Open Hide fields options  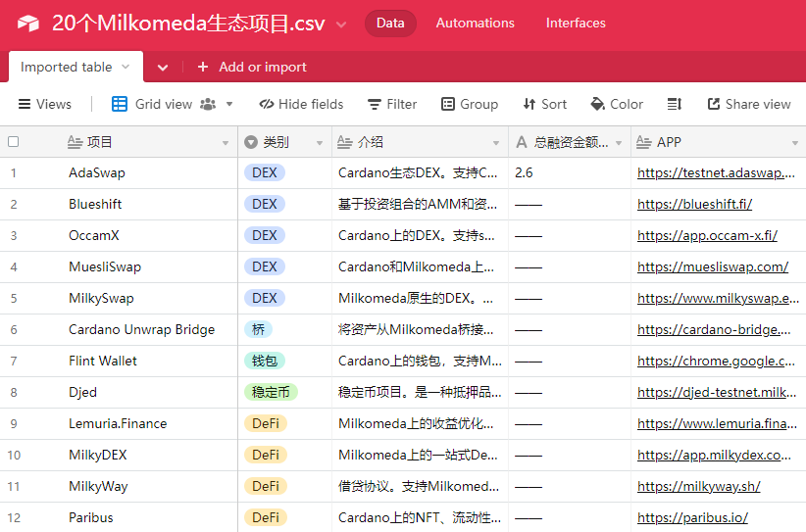pos(301,104)
